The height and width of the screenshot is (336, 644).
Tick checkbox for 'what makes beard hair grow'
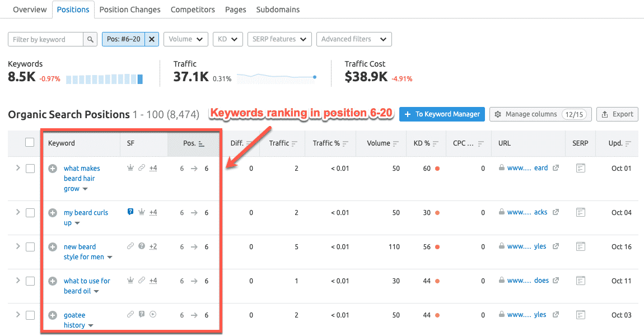pos(30,168)
